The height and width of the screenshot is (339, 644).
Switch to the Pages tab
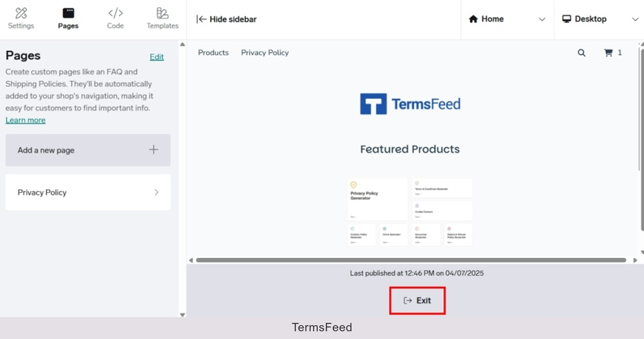pyautogui.click(x=68, y=19)
